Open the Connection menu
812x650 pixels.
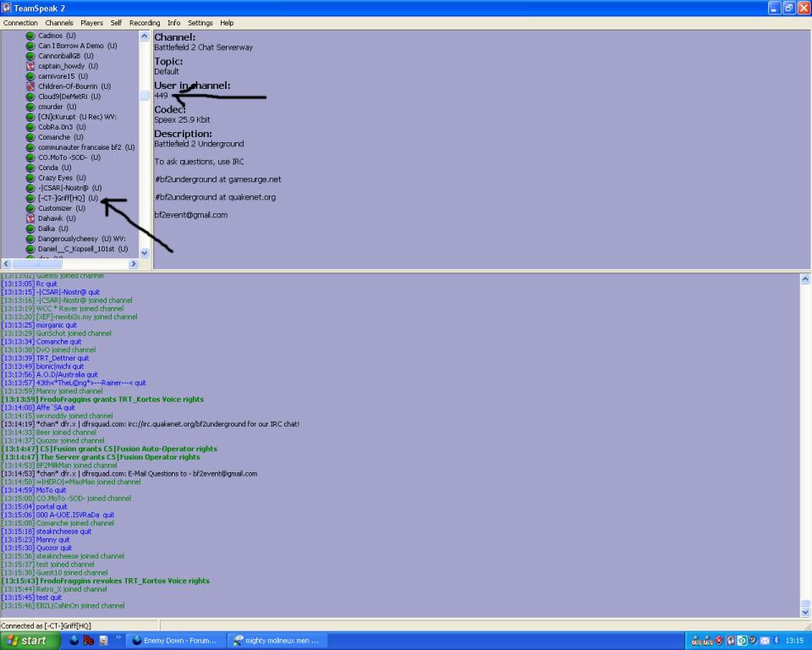(20, 23)
